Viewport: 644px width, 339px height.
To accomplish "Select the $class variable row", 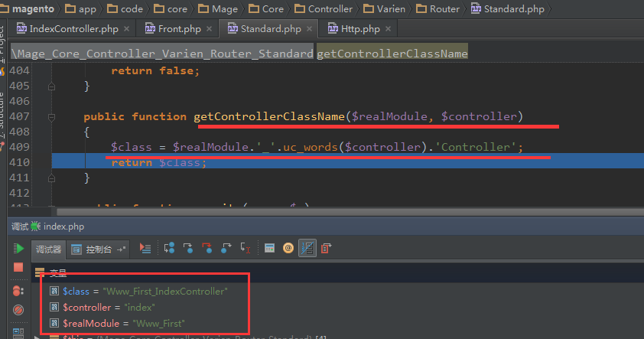I will tap(145, 291).
